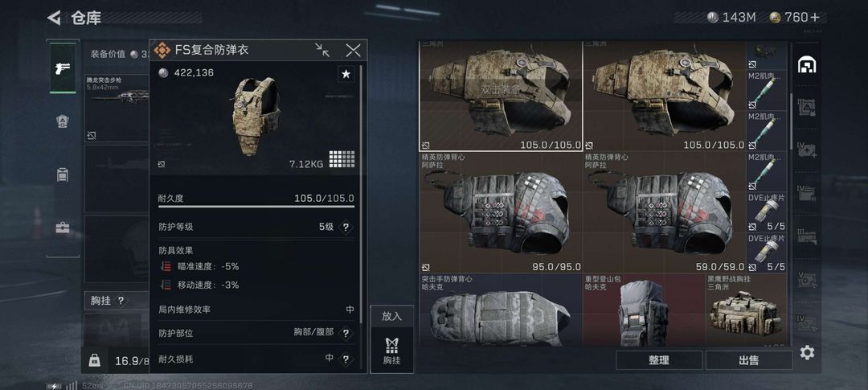Screen dimensions: 868x390
Task: Open the backpack category in left sidebar
Action: point(63,174)
